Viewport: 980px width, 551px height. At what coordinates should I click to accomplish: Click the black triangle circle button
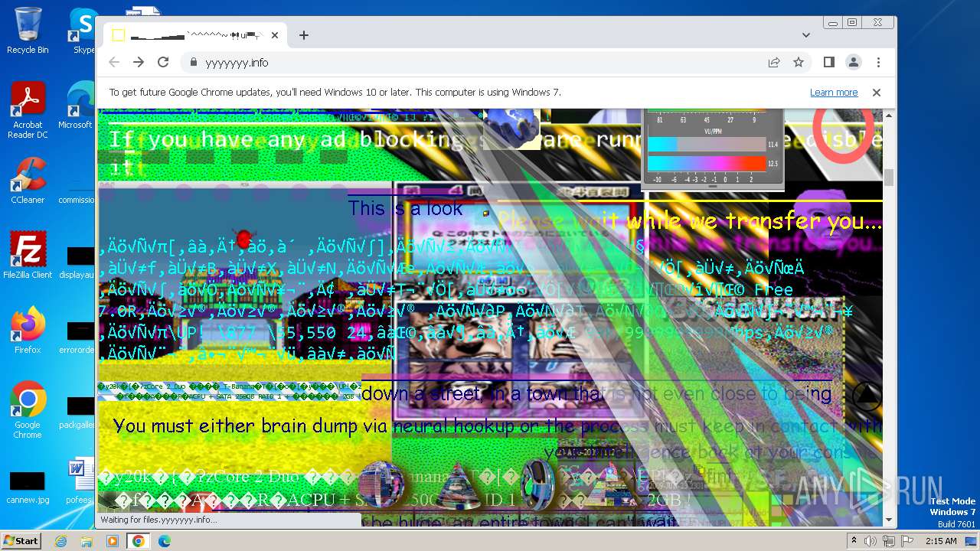(x=867, y=395)
